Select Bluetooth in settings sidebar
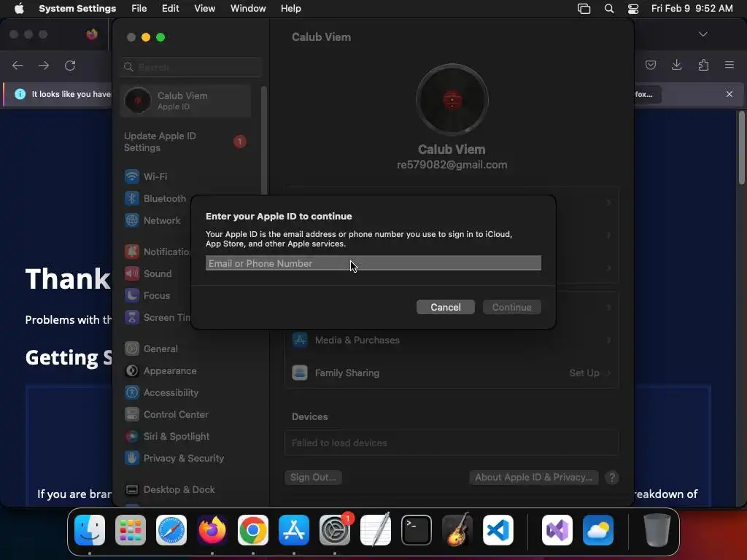747x560 pixels. 155,198
